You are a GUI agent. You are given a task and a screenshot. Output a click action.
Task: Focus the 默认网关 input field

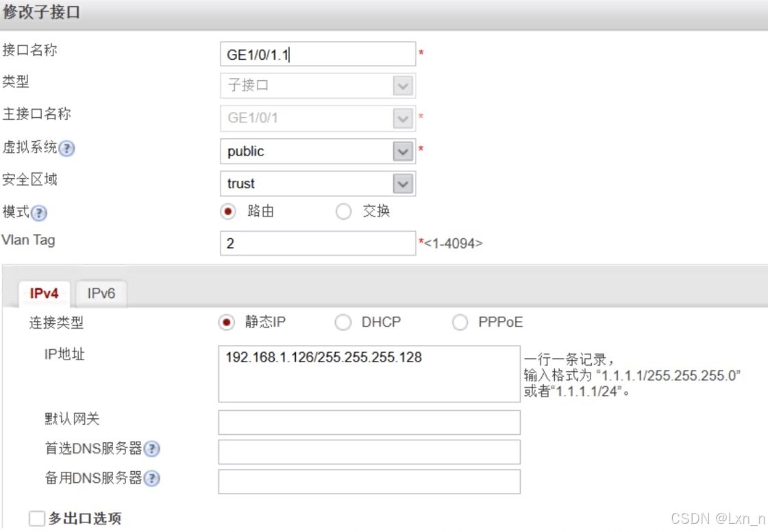point(369,422)
